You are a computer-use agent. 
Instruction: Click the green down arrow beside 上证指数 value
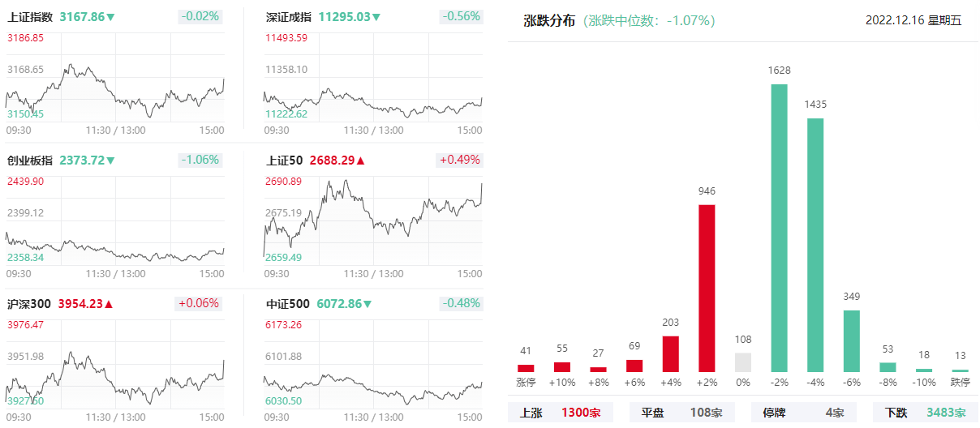[110, 17]
